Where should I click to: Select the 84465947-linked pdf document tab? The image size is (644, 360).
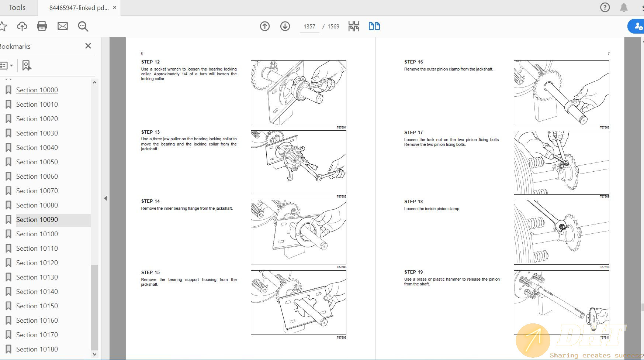[x=79, y=8]
